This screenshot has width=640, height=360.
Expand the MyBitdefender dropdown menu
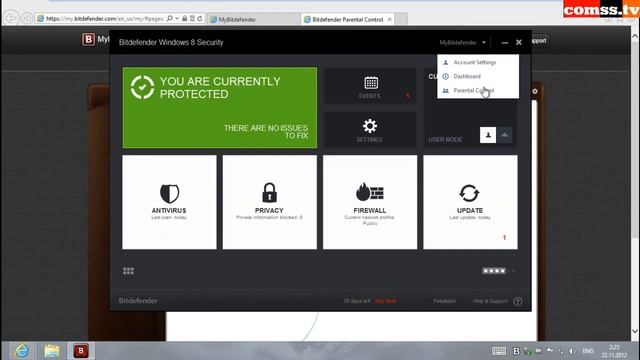coord(462,42)
